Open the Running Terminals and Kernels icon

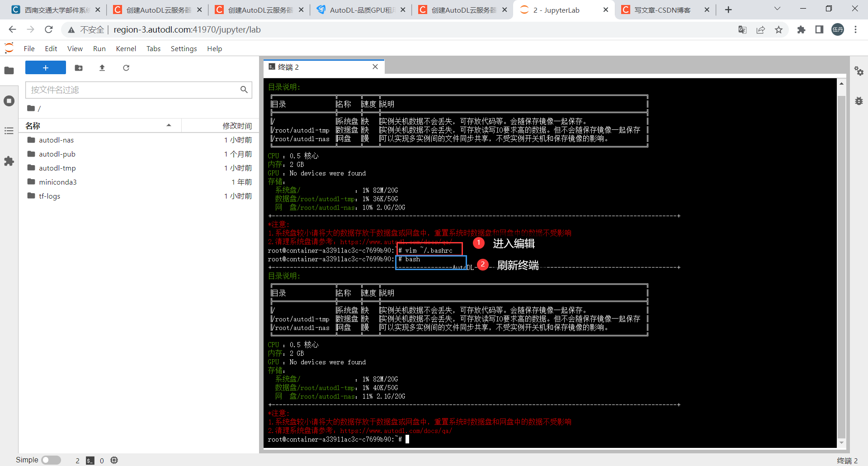tap(9, 101)
